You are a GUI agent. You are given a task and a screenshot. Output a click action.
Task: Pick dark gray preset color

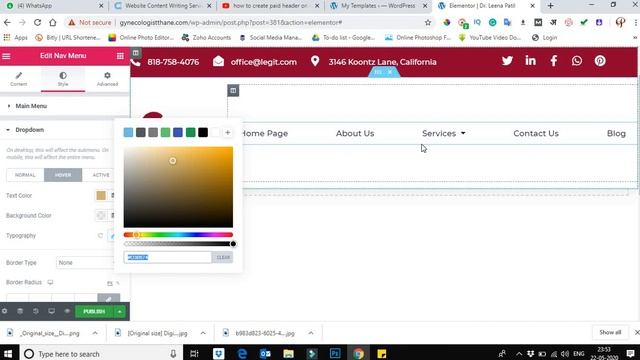(x=140, y=132)
